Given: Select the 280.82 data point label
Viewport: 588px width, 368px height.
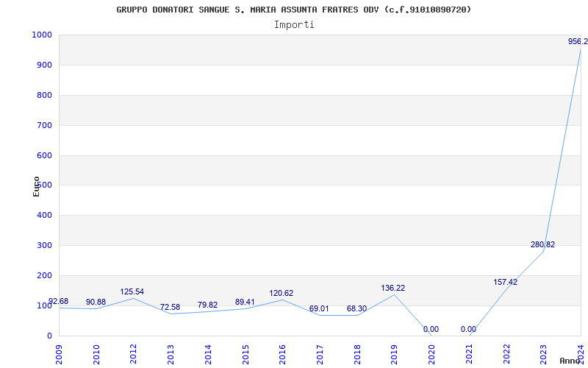Looking at the screenshot, I should pos(542,245).
